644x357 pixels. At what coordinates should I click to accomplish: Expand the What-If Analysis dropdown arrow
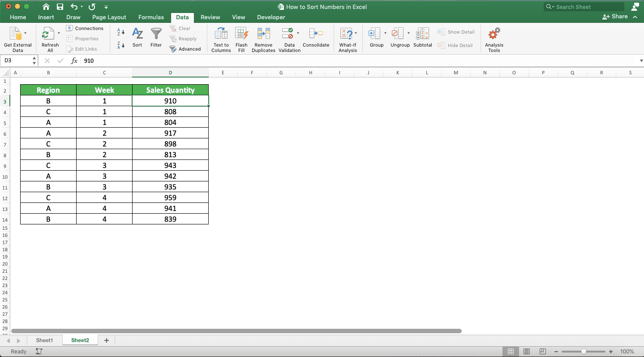pyautogui.click(x=356, y=33)
